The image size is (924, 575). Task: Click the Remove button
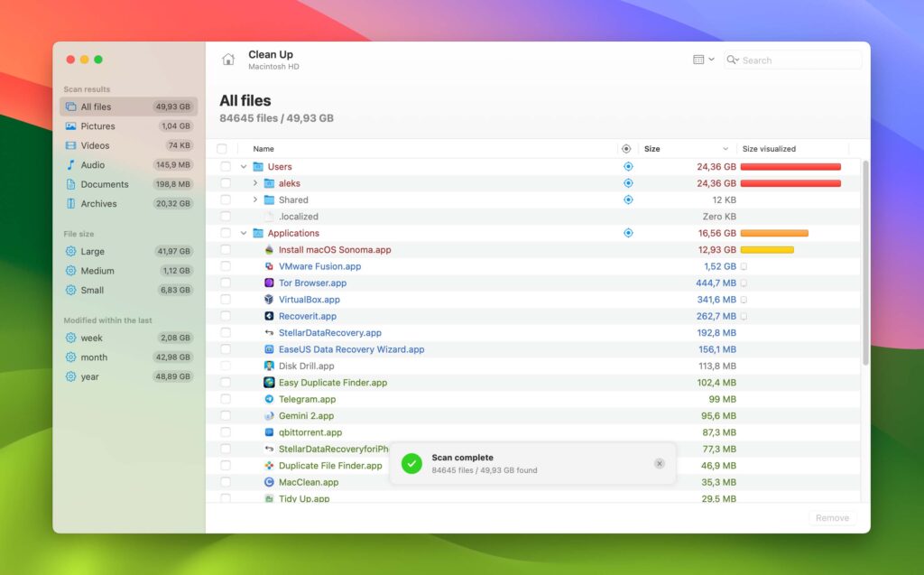tap(831, 517)
